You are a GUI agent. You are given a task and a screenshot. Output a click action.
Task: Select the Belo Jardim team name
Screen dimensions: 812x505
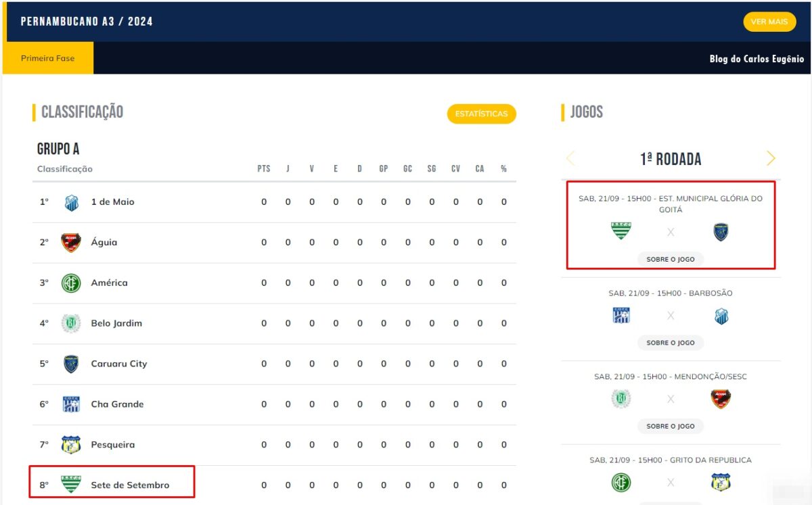click(x=116, y=324)
